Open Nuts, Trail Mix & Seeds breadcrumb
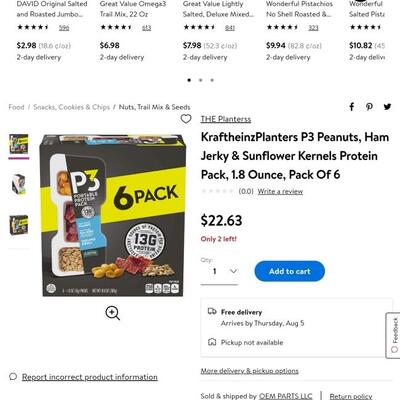The image size is (400, 400). (154, 107)
